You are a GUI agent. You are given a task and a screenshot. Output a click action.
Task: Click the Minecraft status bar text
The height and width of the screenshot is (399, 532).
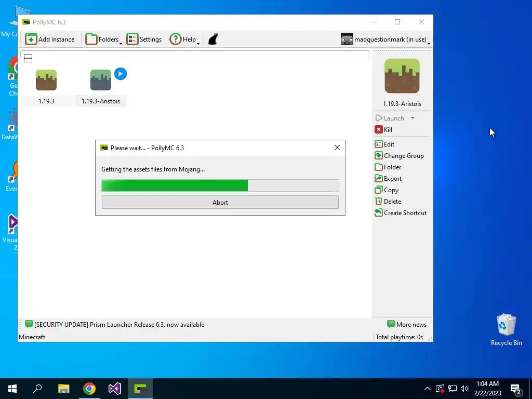click(x=32, y=337)
